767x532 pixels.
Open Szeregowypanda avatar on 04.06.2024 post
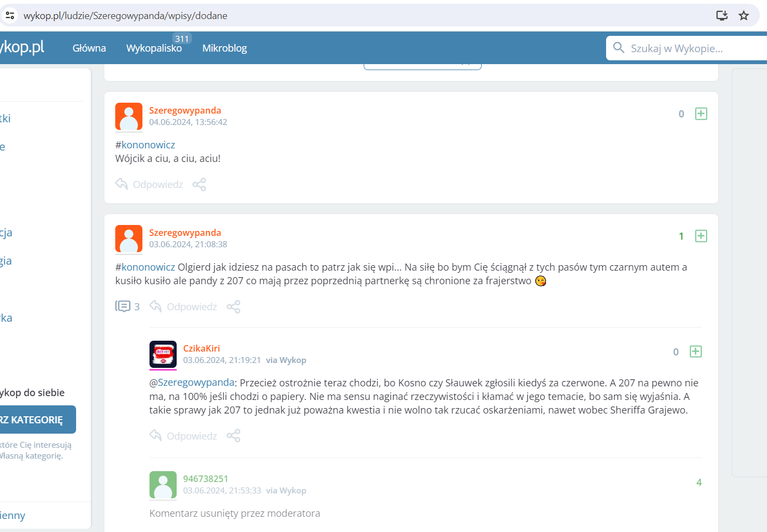click(129, 116)
